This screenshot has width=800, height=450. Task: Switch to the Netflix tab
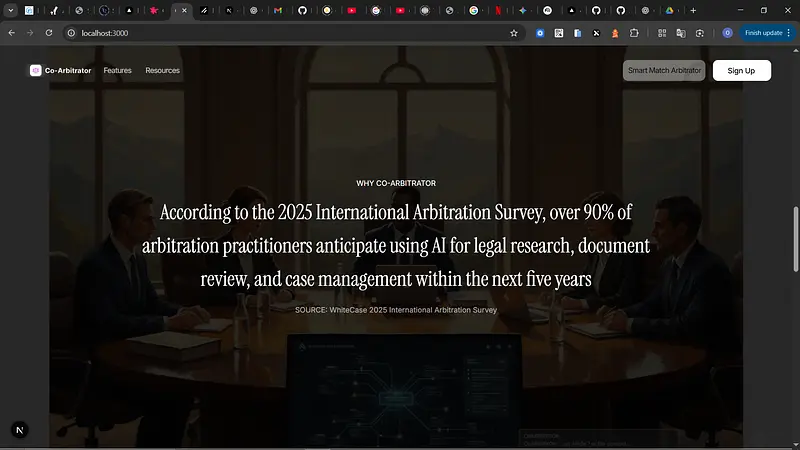click(498, 10)
